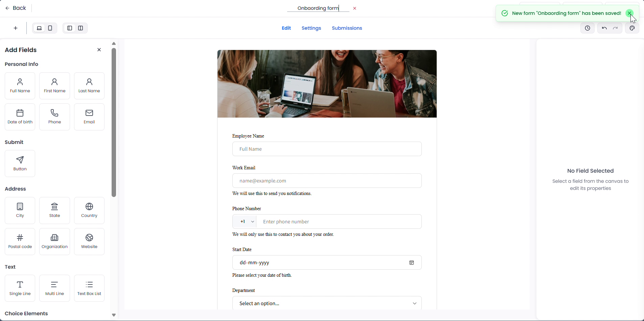
Task: Add a Text Box List field
Action: (x=89, y=288)
